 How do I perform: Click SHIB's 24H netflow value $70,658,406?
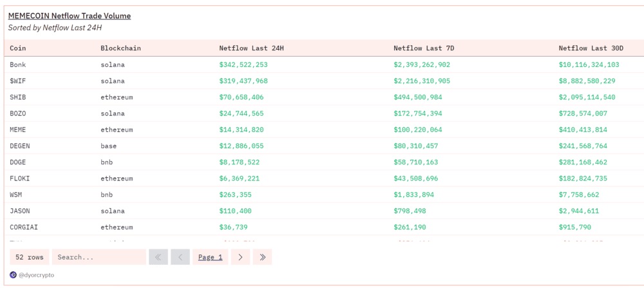pos(241,97)
